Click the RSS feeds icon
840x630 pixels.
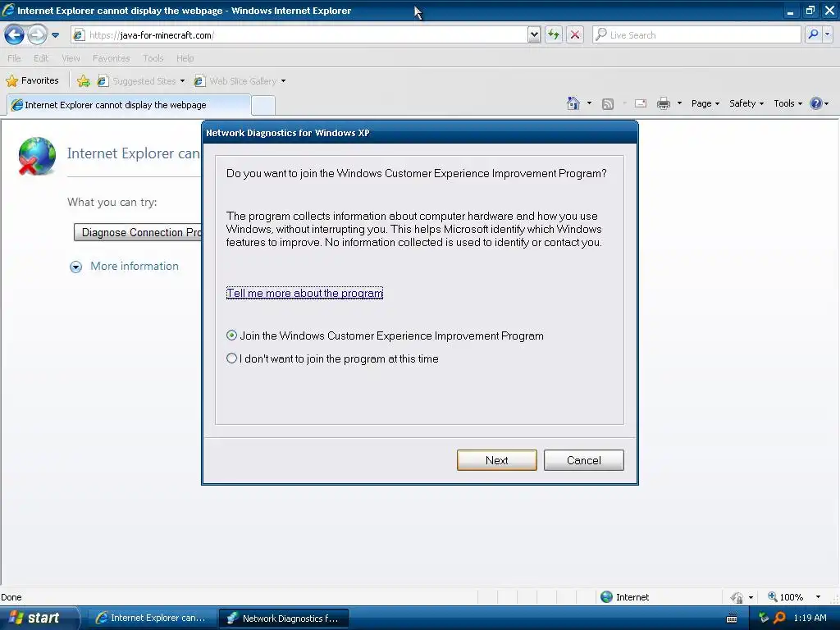(x=608, y=104)
